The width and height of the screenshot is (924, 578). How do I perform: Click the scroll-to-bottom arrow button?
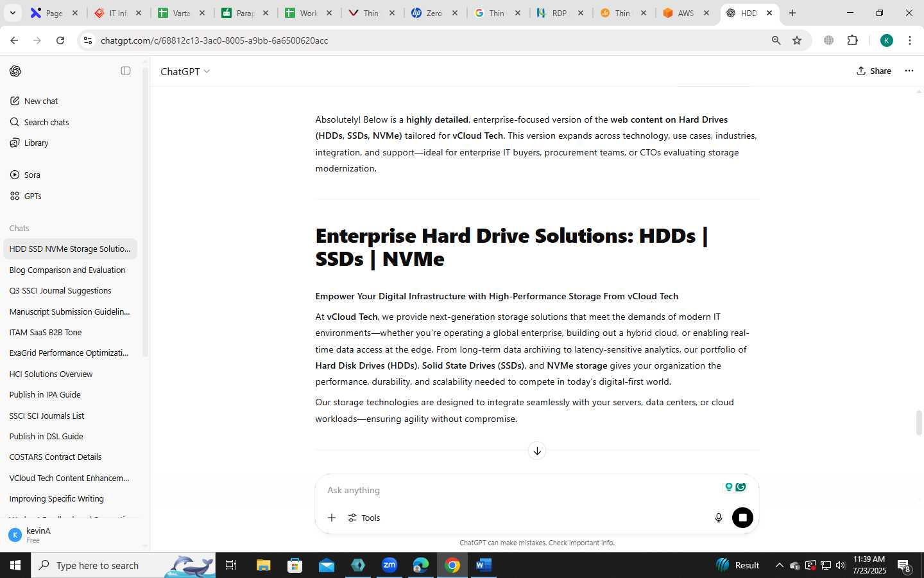point(537,451)
